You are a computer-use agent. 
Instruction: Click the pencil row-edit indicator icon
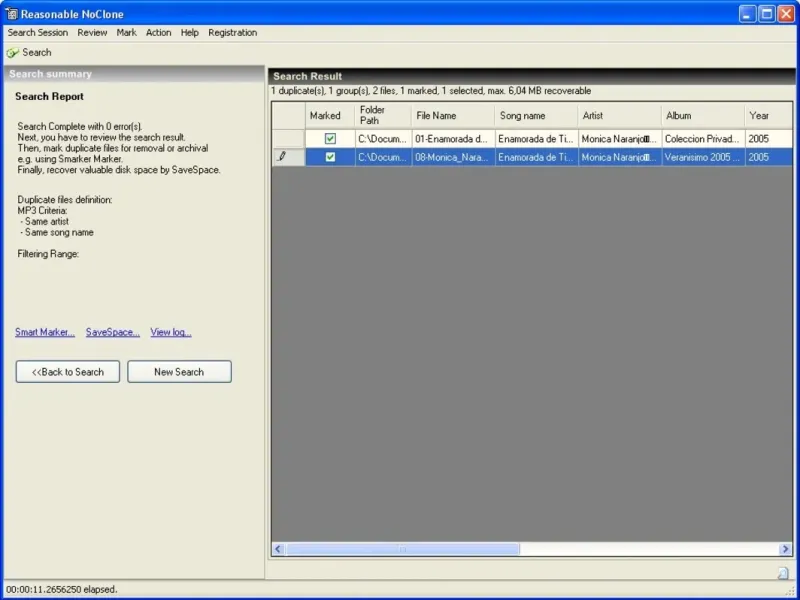click(282, 157)
